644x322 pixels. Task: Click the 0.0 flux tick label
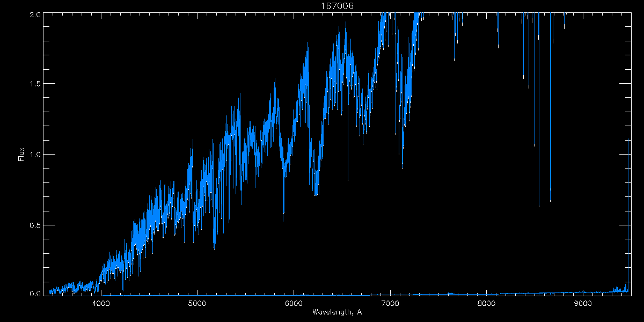(x=35, y=294)
